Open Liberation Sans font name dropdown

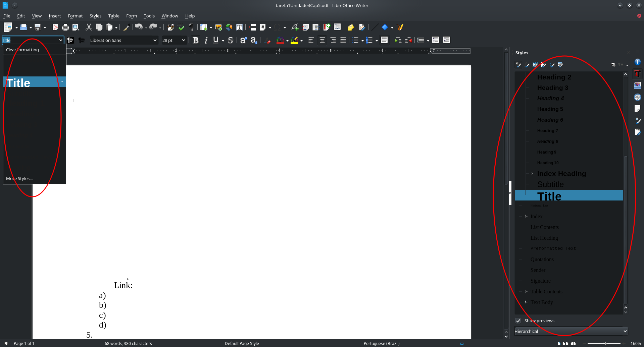(x=155, y=40)
